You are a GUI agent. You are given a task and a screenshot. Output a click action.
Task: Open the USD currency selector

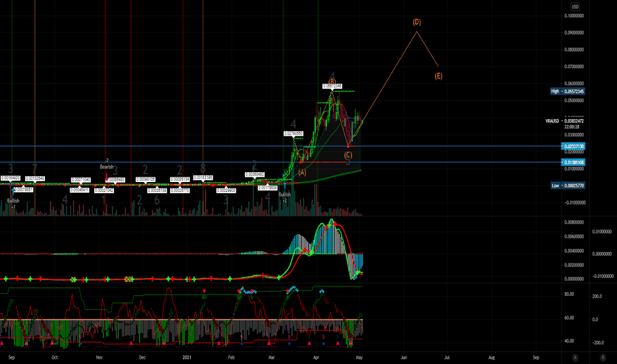tap(575, 7)
